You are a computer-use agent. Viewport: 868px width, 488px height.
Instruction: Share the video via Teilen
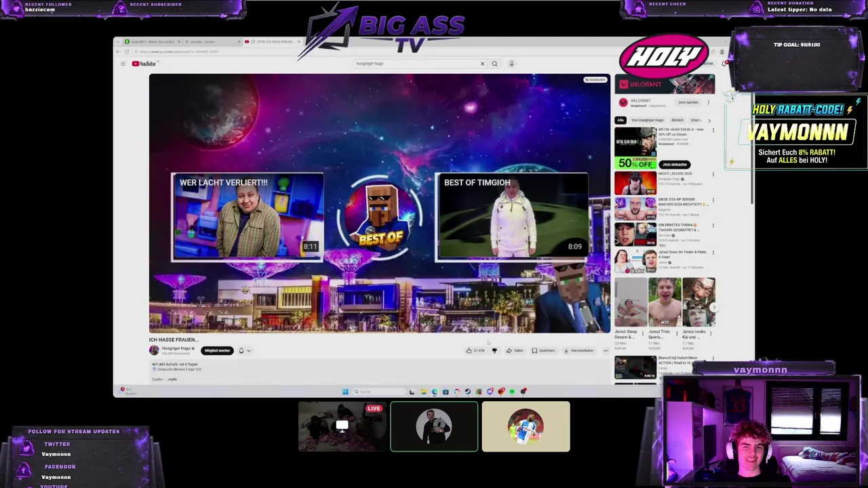click(515, 350)
